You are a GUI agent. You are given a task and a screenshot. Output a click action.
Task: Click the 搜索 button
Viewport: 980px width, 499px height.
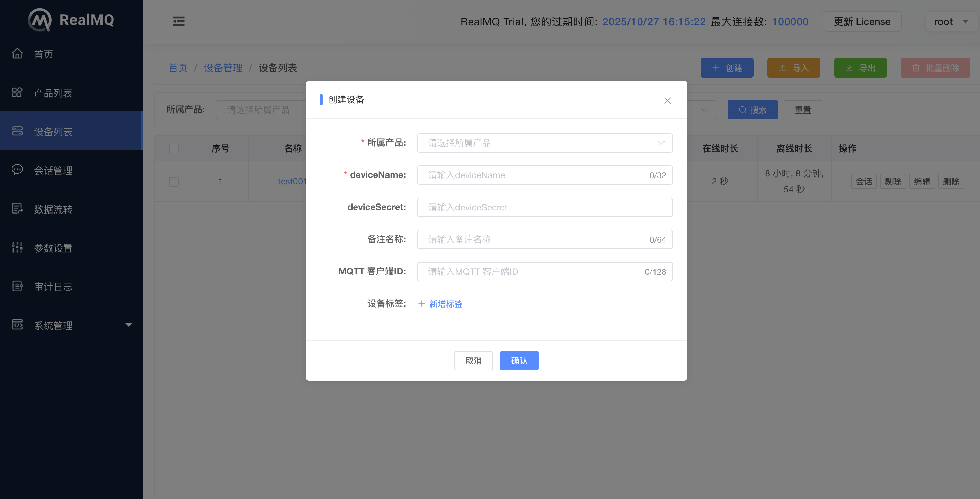click(752, 110)
